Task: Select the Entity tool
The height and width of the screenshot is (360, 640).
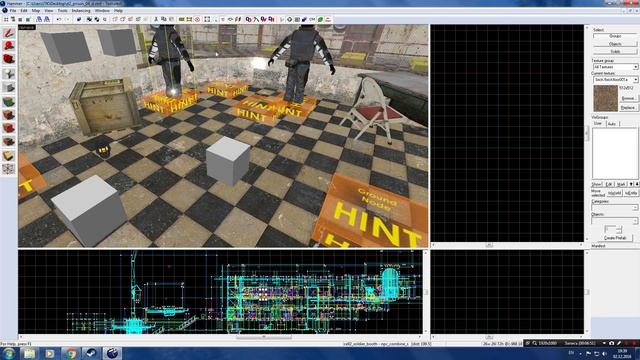Action: (9, 73)
